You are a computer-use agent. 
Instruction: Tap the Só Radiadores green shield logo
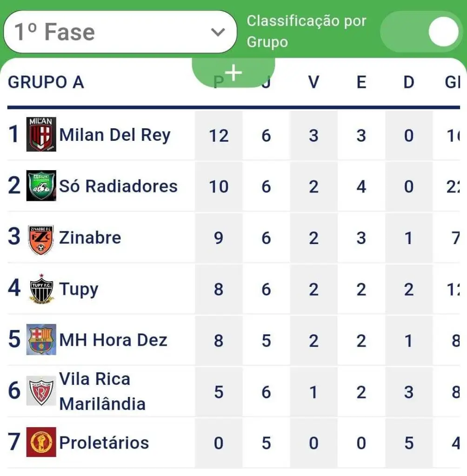coord(41,185)
